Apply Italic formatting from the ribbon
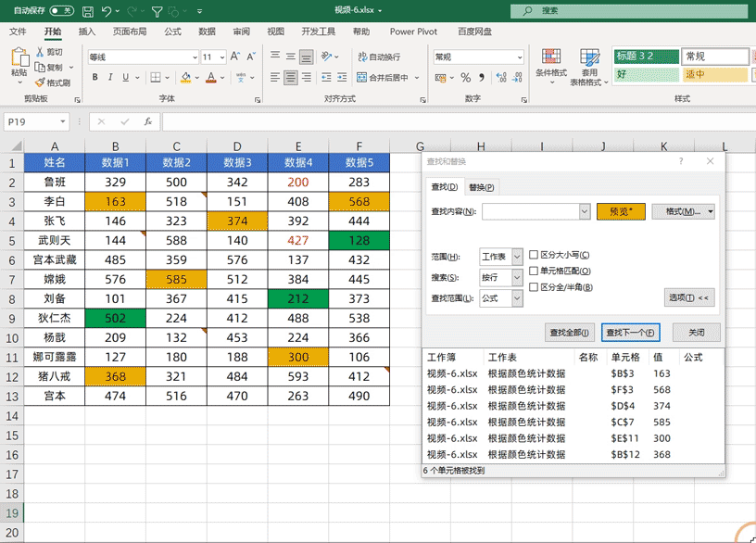 pyautogui.click(x=109, y=78)
